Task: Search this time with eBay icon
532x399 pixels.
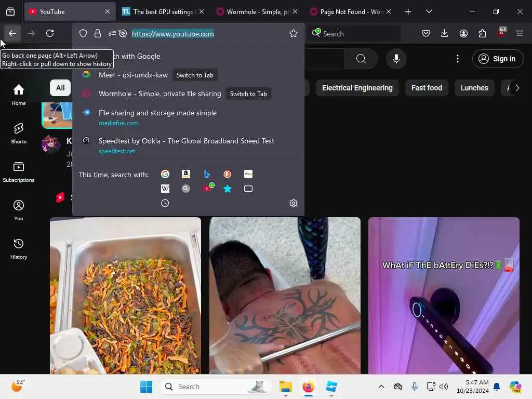Action: click(x=248, y=174)
